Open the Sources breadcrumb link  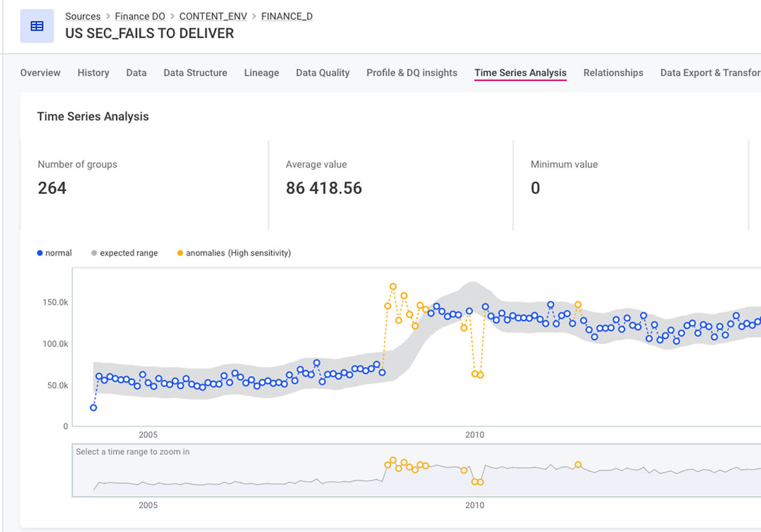tap(83, 17)
